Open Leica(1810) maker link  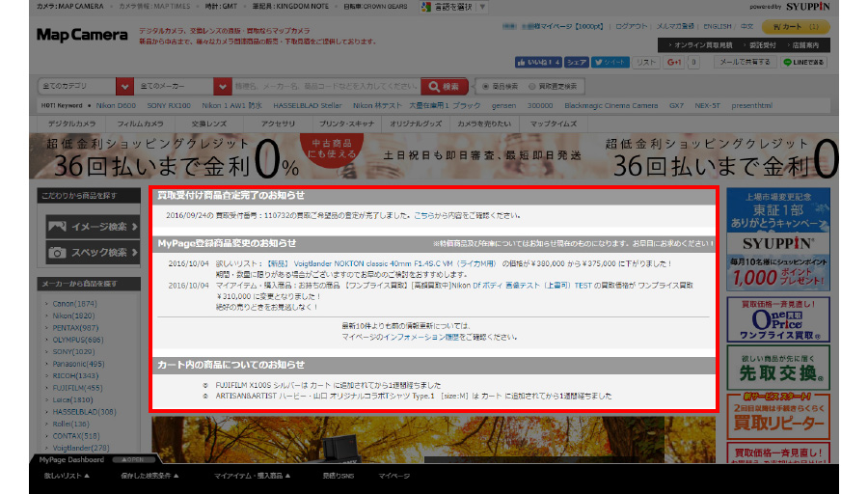72,399
